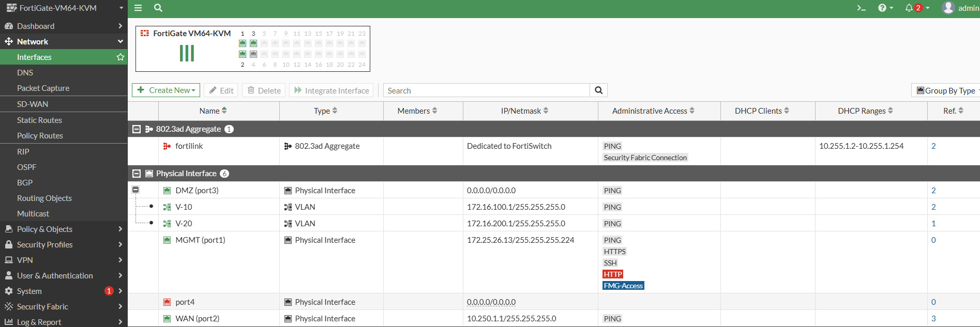Image resolution: width=980 pixels, height=327 pixels.
Task: Expand the User & Authentication menu
Action: [x=64, y=275]
